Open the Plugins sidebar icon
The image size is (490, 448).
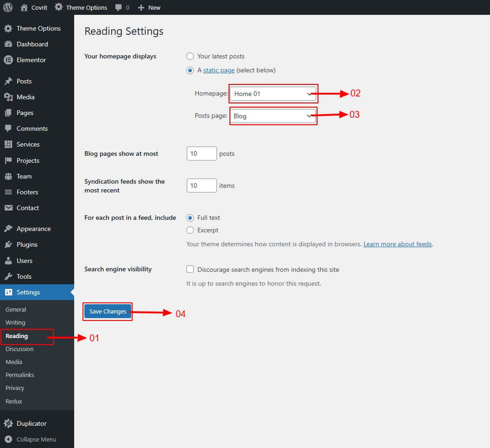pyautogui.click(x=8, y=244)
